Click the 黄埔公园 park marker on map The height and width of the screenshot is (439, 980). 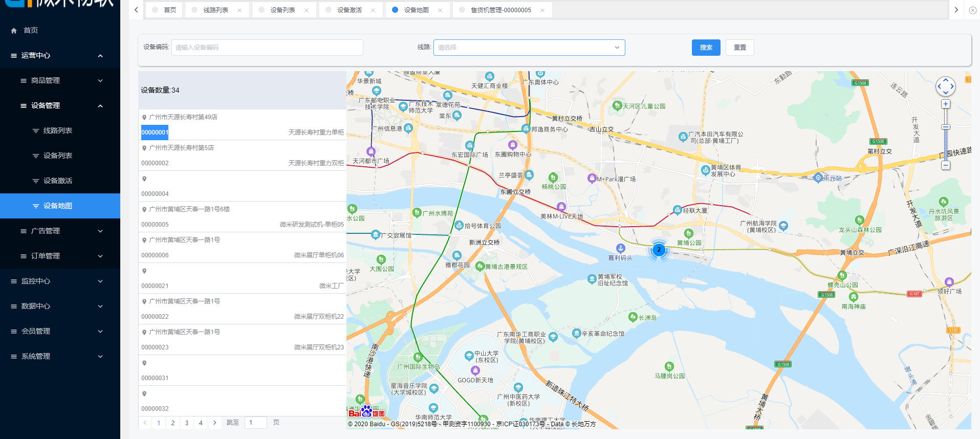click(689, 234)
